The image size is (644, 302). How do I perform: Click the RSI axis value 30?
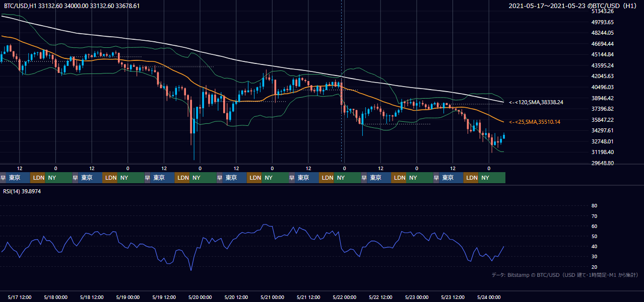tap(594, 257)
